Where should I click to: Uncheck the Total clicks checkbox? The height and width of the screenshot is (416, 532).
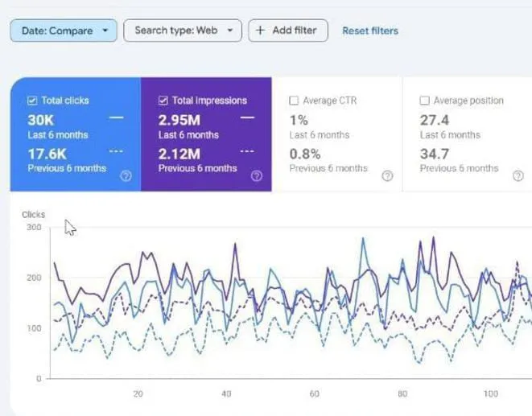pyautogui.click(x=32, y=101)
